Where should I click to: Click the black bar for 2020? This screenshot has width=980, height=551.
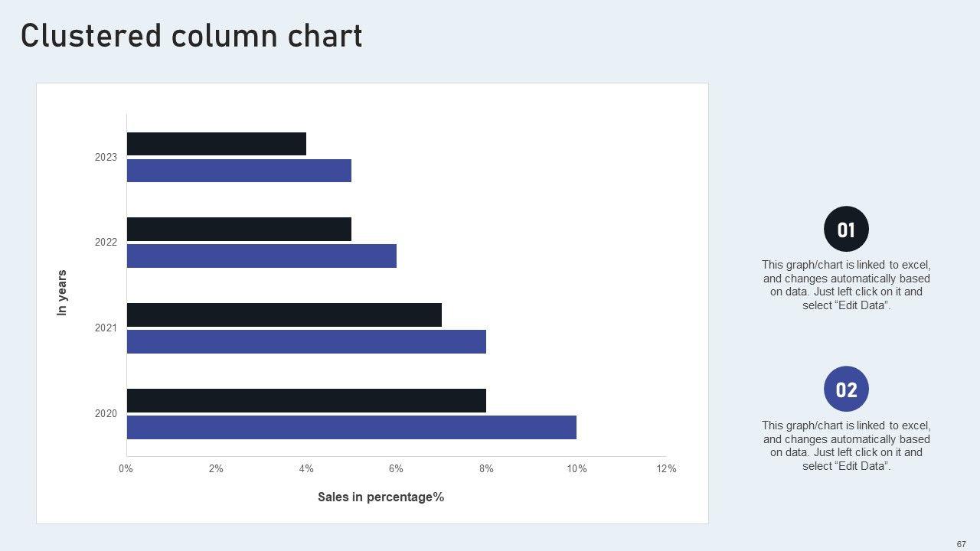click(306, 400)
